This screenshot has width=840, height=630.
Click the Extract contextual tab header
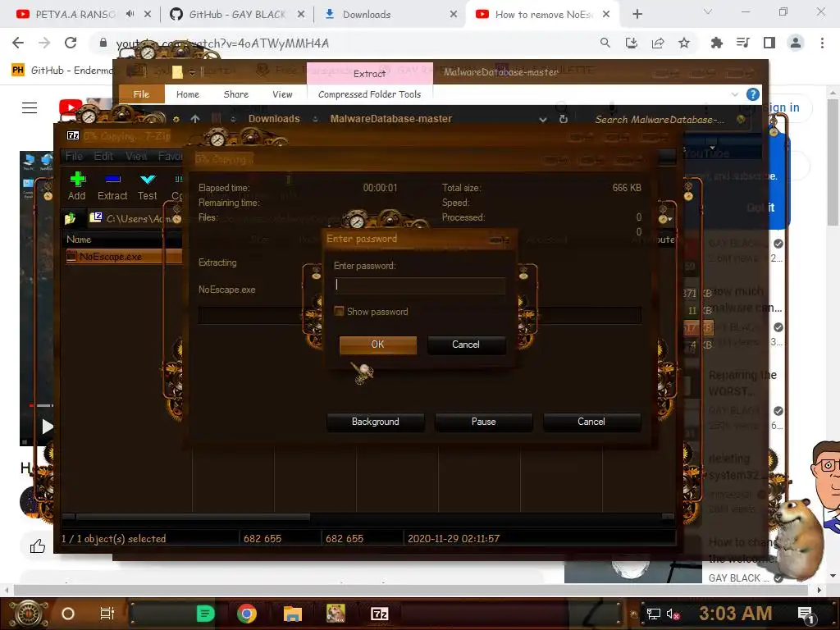(x=369, y=73)
